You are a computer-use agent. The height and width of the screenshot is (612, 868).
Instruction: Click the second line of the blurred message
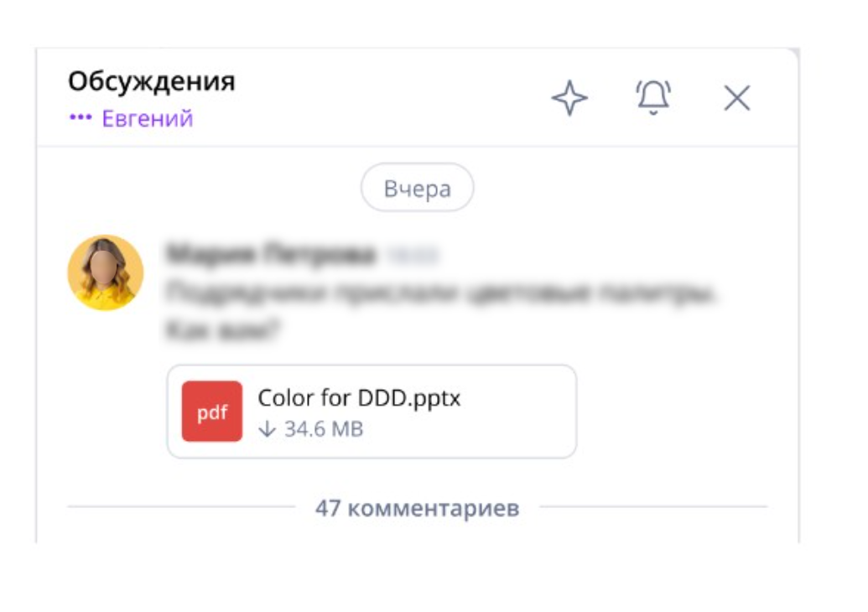222,330
